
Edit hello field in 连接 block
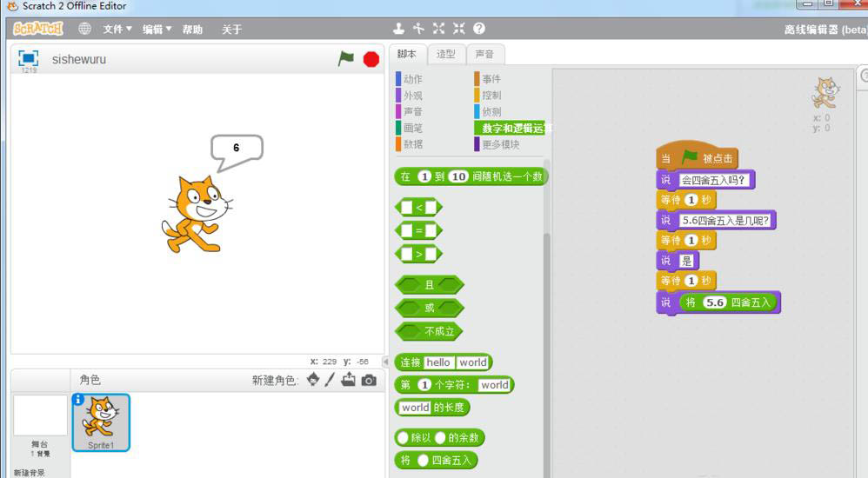coord(438,362)
